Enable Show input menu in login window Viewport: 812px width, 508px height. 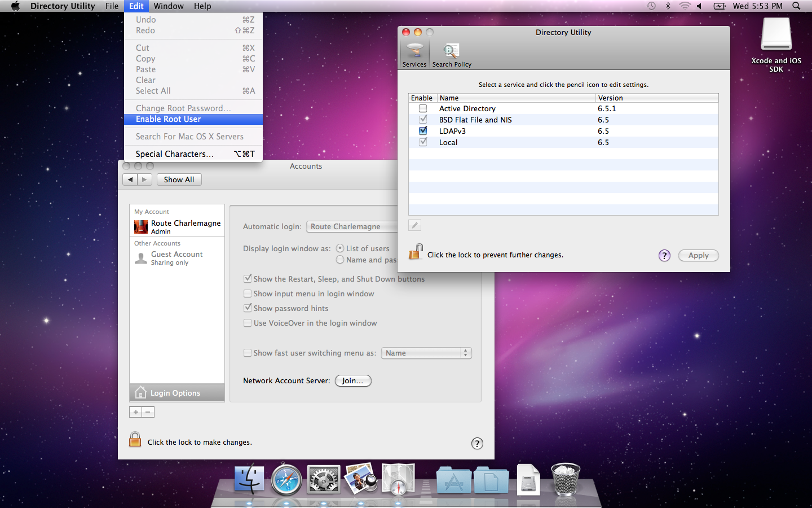(x=248, y=294)
